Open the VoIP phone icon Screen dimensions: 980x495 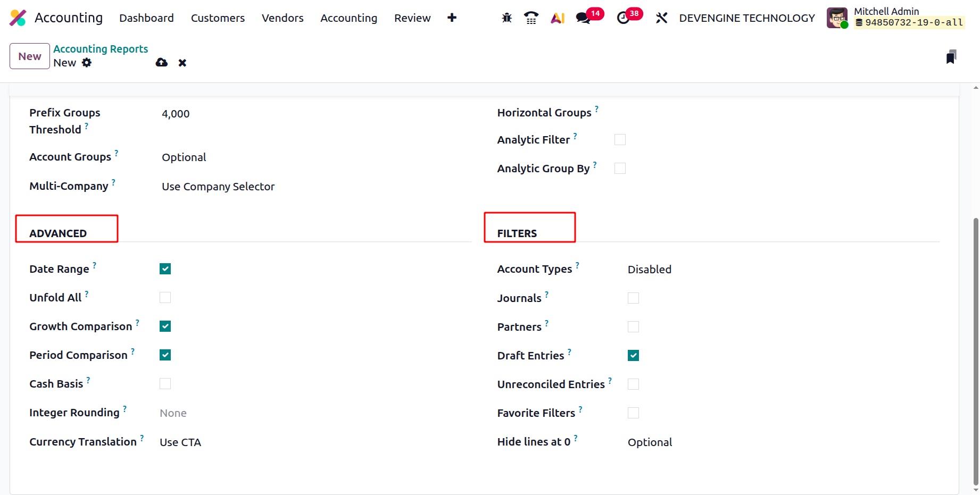pyautogui.click(x=531, y=18)
